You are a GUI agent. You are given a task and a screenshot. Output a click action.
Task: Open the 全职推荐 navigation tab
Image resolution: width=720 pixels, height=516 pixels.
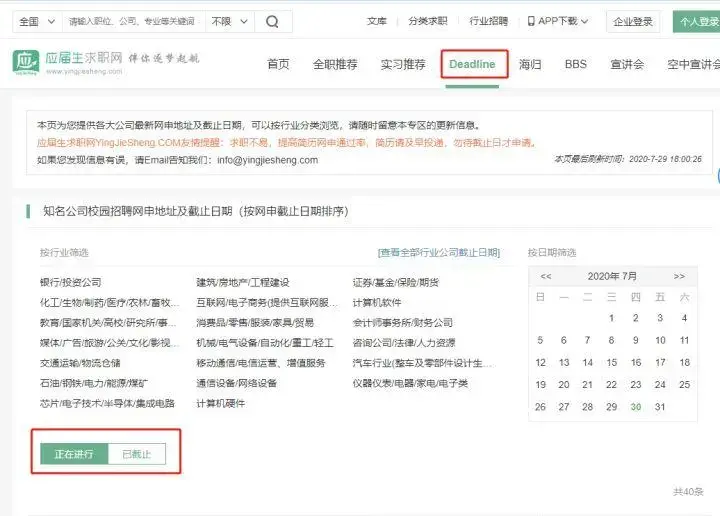coord(335,64)
